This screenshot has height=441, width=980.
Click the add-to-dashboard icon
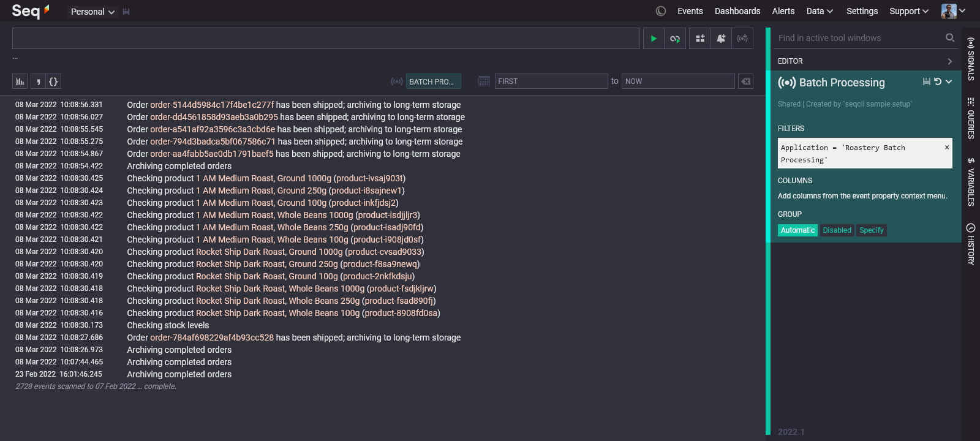point(700,39)
